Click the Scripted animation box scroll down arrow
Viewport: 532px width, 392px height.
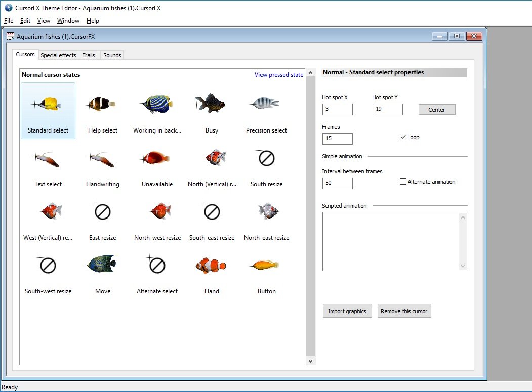463,266
